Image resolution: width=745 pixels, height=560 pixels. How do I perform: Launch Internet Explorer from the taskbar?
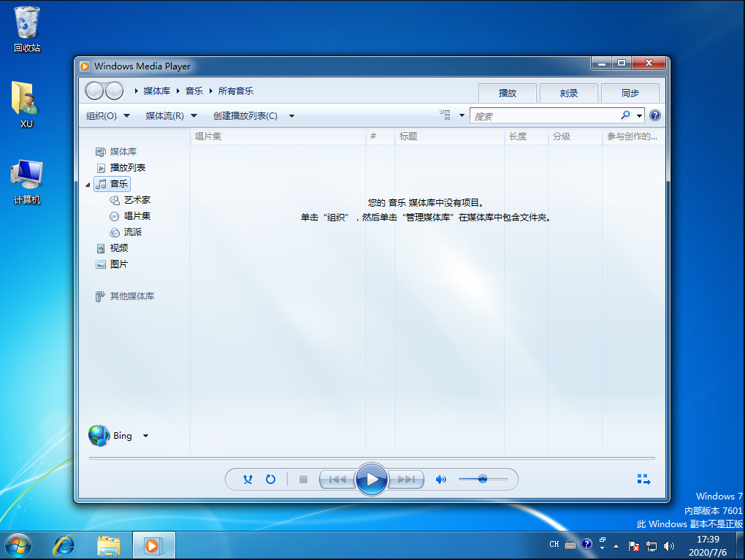(x=64, y=545)
